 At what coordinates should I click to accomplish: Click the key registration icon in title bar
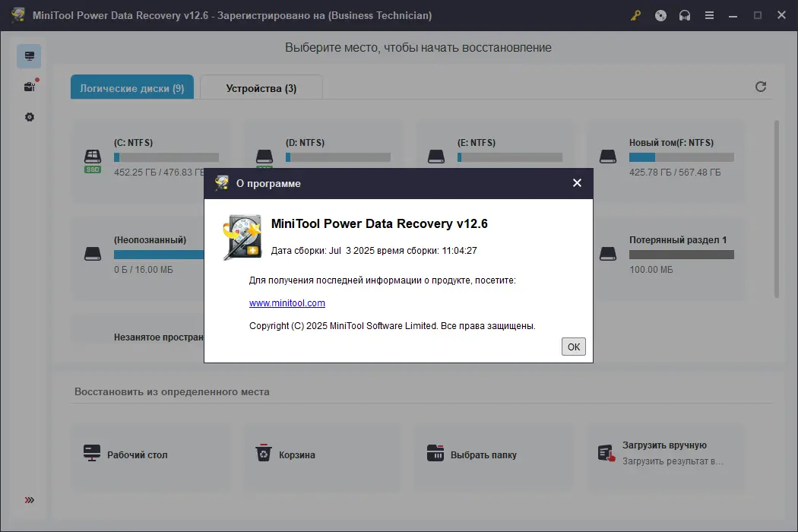[635, 15]
